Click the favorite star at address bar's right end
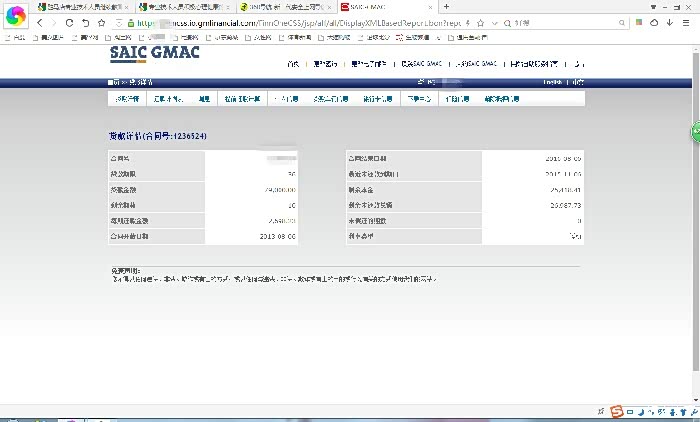This screenshot has height=422, width=700. coord(480,23)
